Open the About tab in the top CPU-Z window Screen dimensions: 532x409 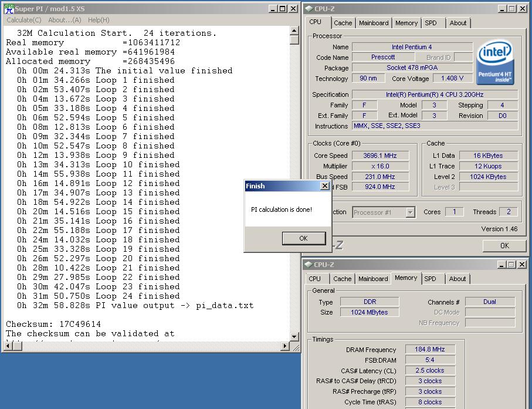458,23
